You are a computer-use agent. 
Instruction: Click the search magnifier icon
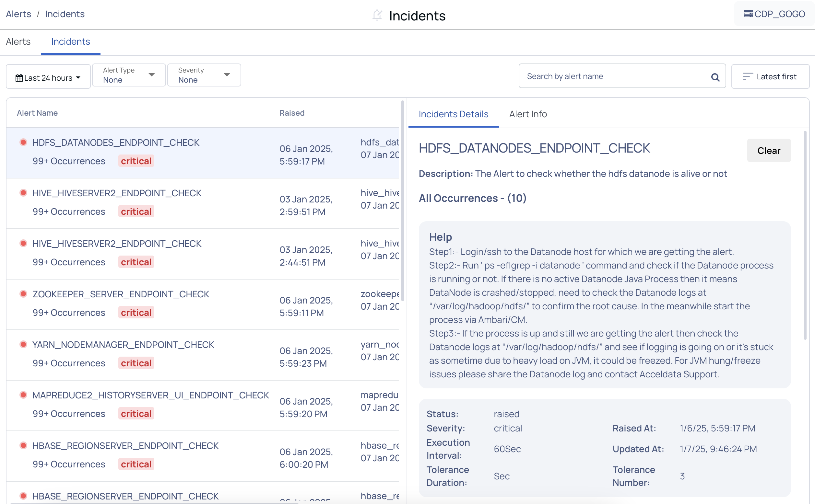tap(715, 77)
